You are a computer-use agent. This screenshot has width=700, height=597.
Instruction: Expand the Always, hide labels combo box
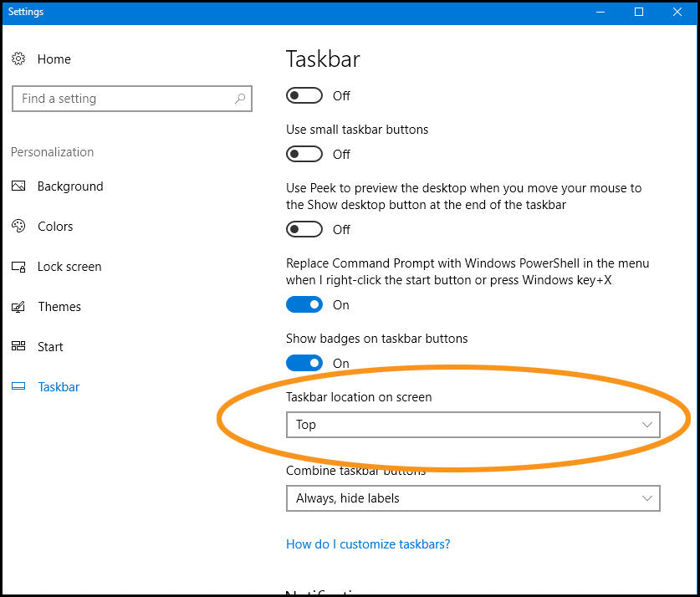(473, 498)
